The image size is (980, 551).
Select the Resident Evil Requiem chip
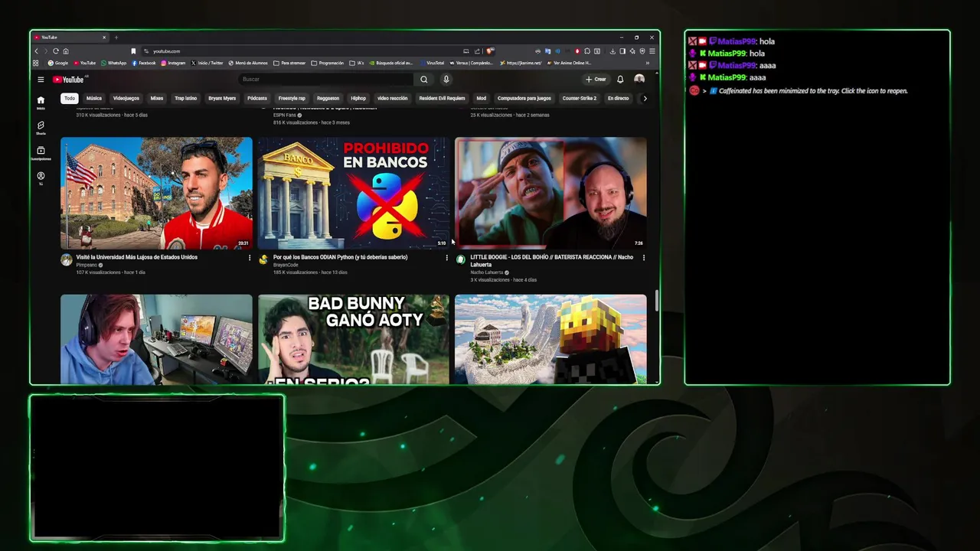point(442,98)
